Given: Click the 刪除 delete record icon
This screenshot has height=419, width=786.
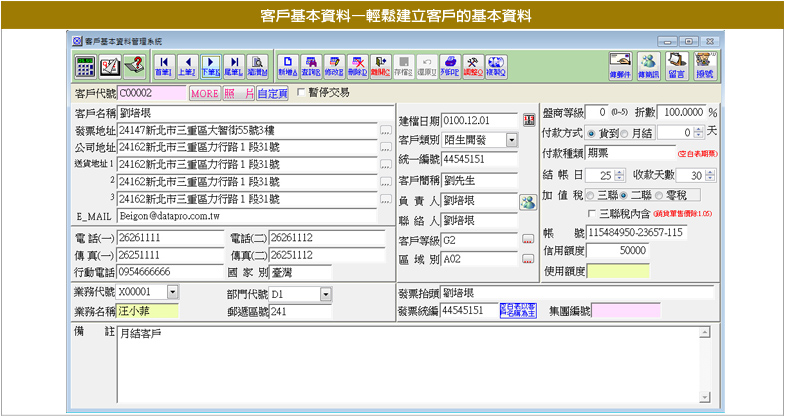Looking at the screenshot, I should [357, 66].
